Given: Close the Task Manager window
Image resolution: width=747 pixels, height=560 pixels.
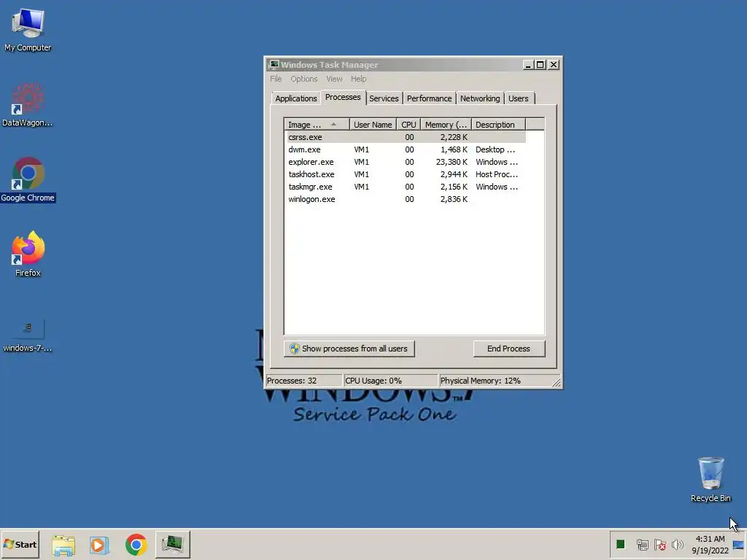Looking at the screenshot, I should click(x=553, y=64).
